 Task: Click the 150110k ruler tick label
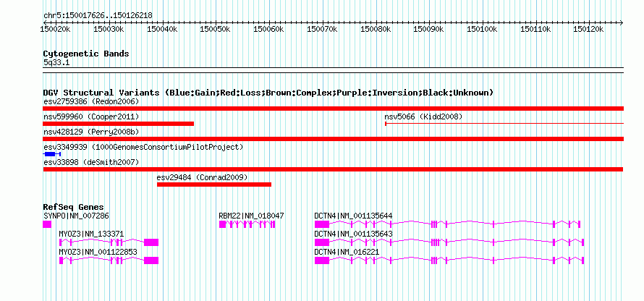[535, 29]
